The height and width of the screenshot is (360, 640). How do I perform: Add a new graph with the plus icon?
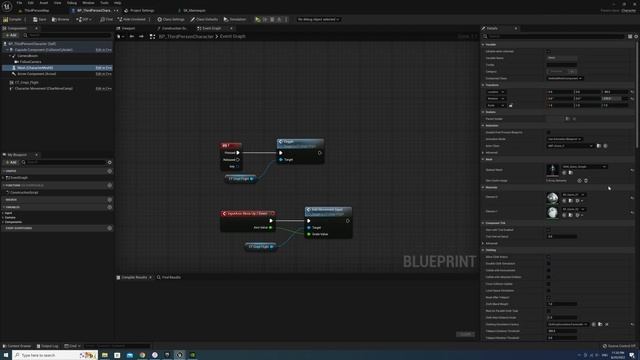[109, 171]
